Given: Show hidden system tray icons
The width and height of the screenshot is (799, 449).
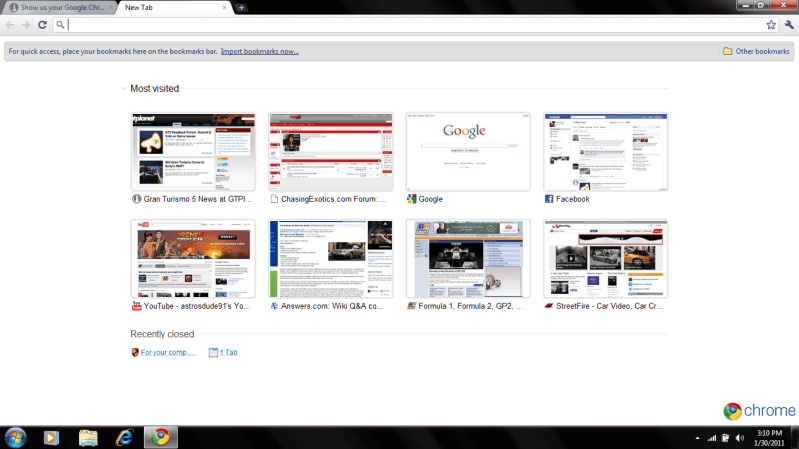Looking at the screenshot, I should [697, 438].
